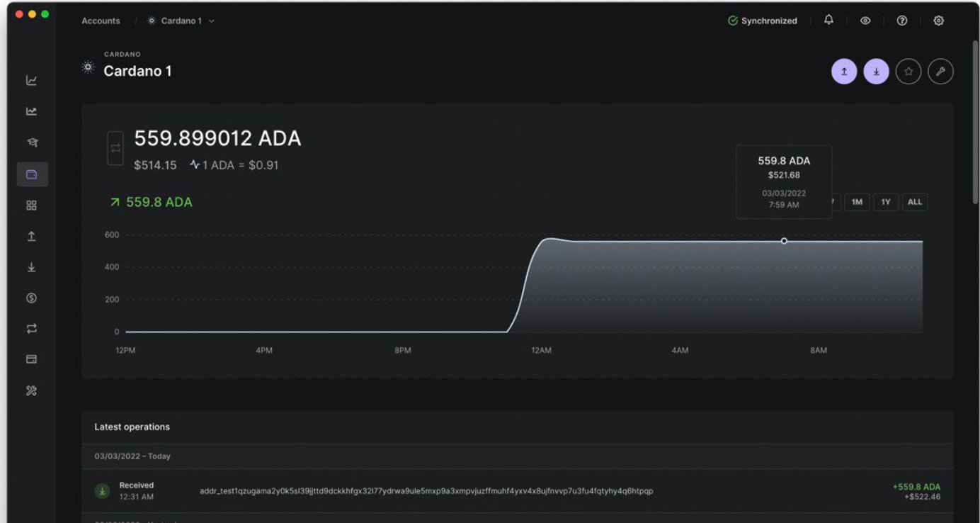
Task: Go to Accounts breadcrumb link
Action: point(101,21)
